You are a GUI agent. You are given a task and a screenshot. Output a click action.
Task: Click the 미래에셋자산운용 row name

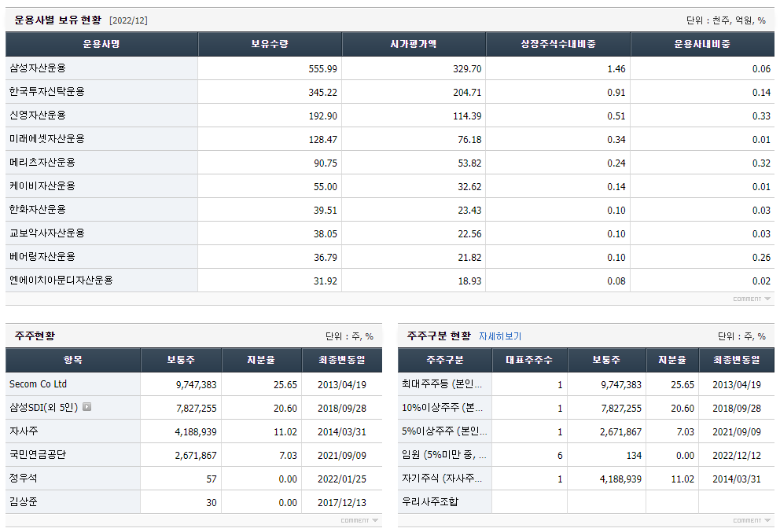pyautogui.click(x=47, y=139)
